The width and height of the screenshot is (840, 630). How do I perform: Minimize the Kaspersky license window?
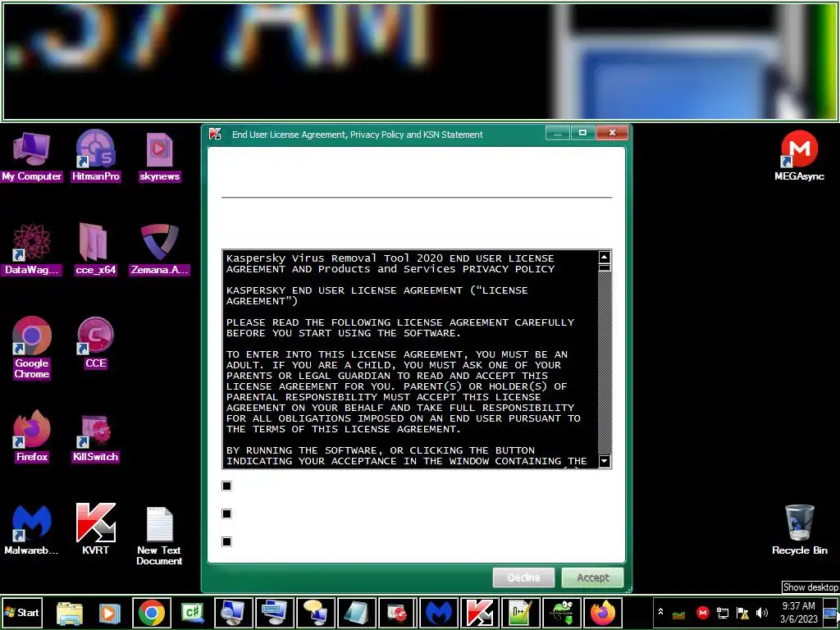pos(558,133)
